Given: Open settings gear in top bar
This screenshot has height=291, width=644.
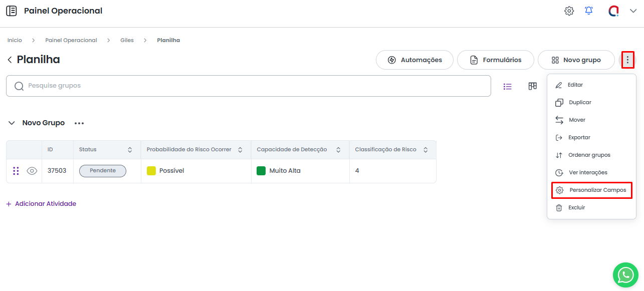Looking at the screenshot, I should point(569,11).
